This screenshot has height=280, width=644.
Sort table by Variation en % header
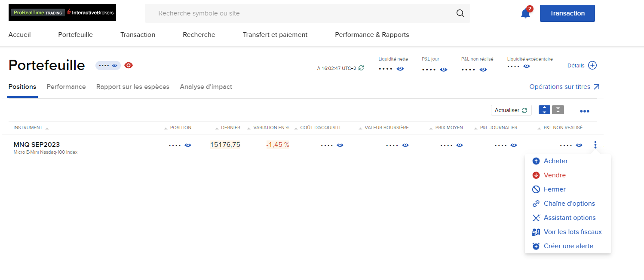tap(271, 128)
